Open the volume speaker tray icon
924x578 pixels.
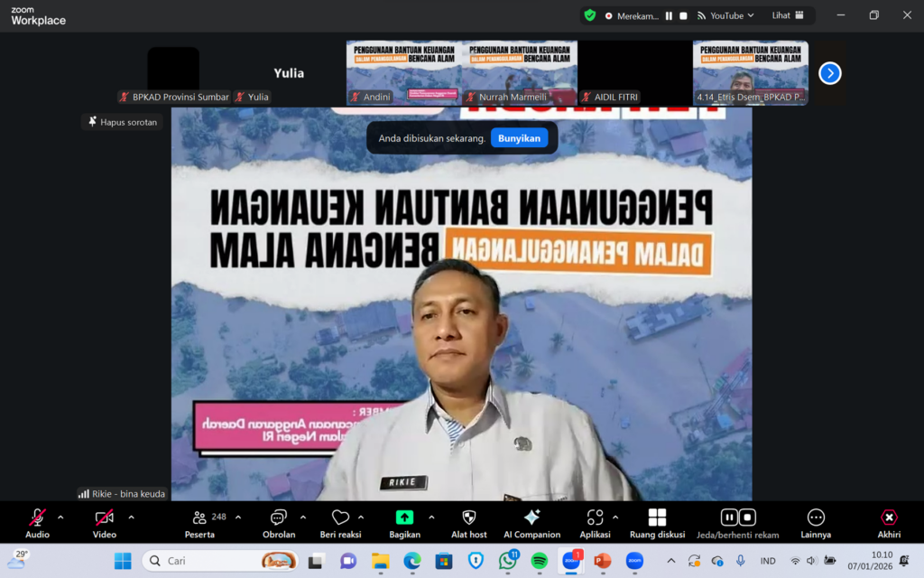click(811, 561)
